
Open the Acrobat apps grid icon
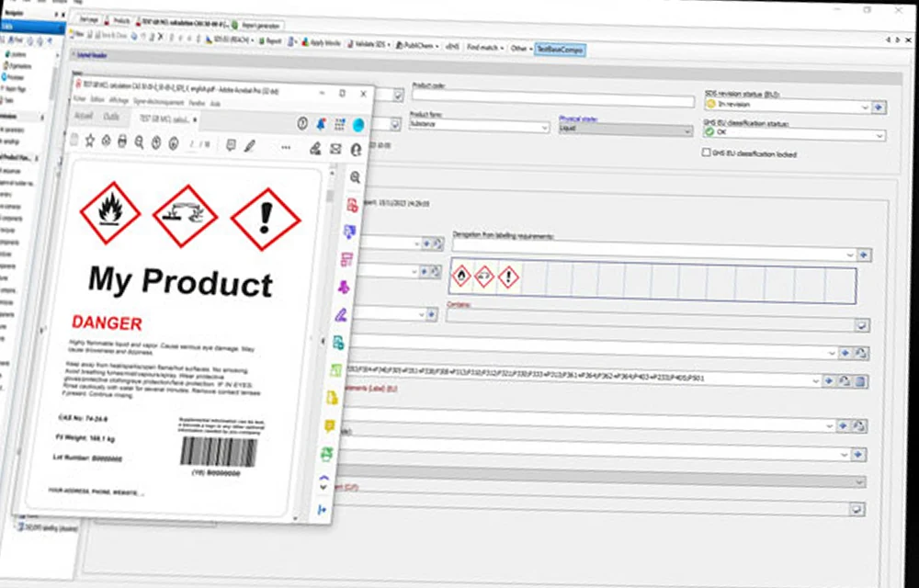[x=339, y=124]
